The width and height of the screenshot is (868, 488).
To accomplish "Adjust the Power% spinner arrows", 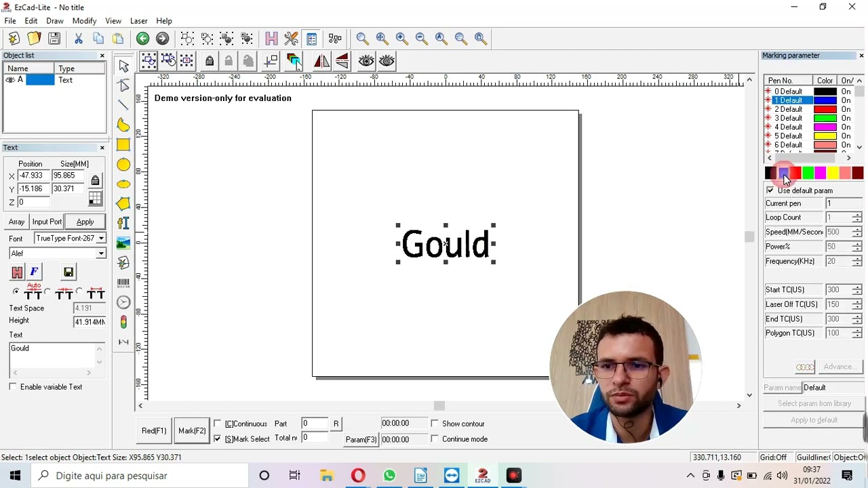I will click(857, 247).
